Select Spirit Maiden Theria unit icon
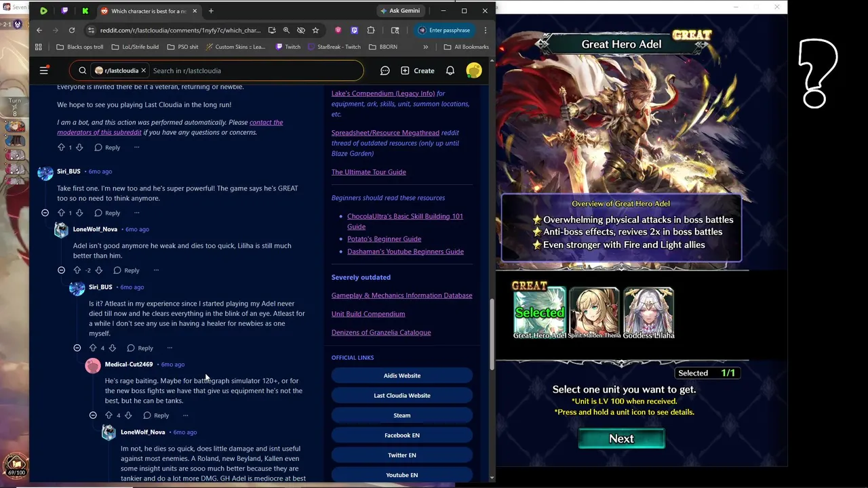Viewport: 868px width, 488px height. (x=594, y=312)
